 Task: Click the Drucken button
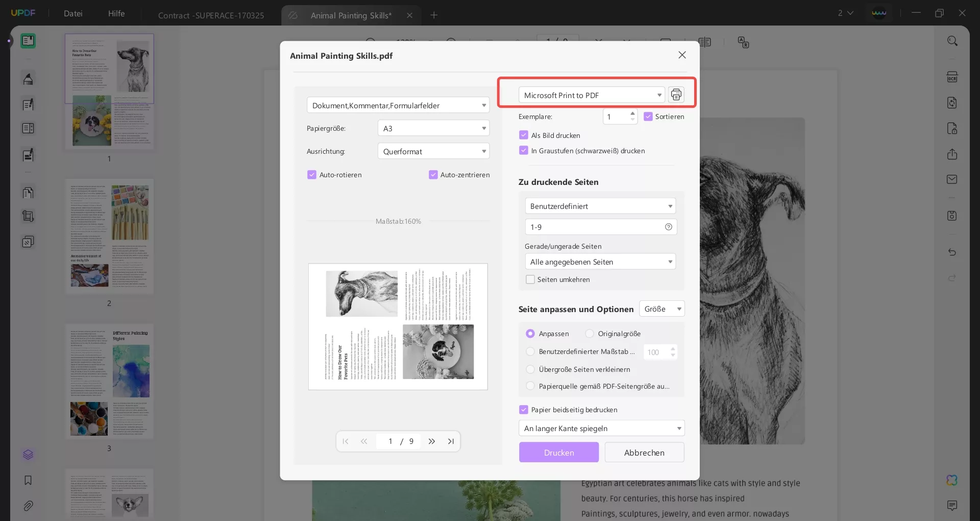(x=559, y=453)
